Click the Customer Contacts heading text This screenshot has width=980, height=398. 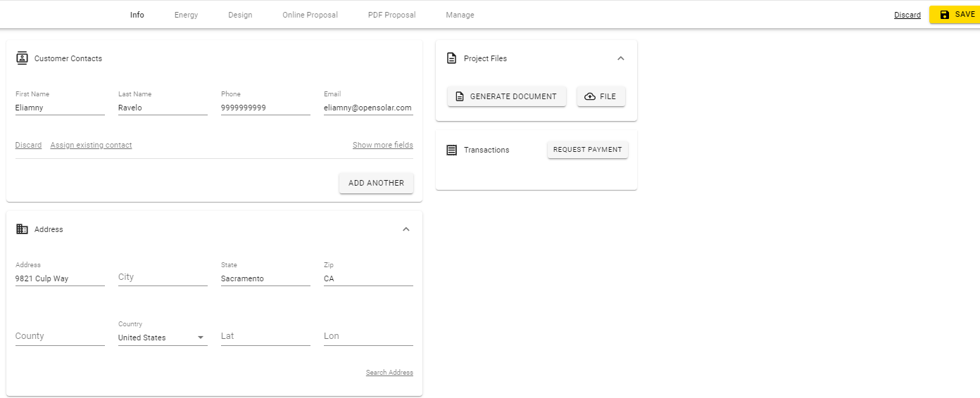click(x=68, y=58)
